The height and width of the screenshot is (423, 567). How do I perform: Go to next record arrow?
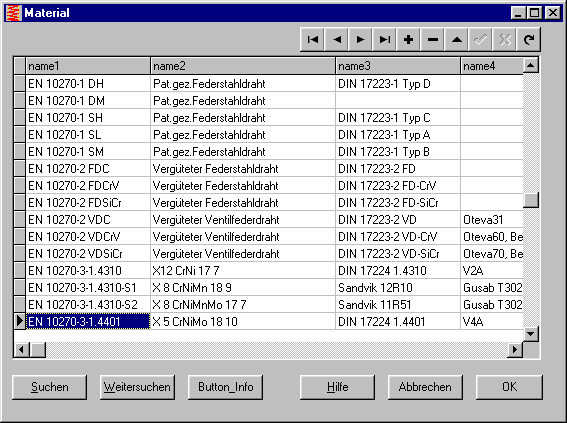361,39
